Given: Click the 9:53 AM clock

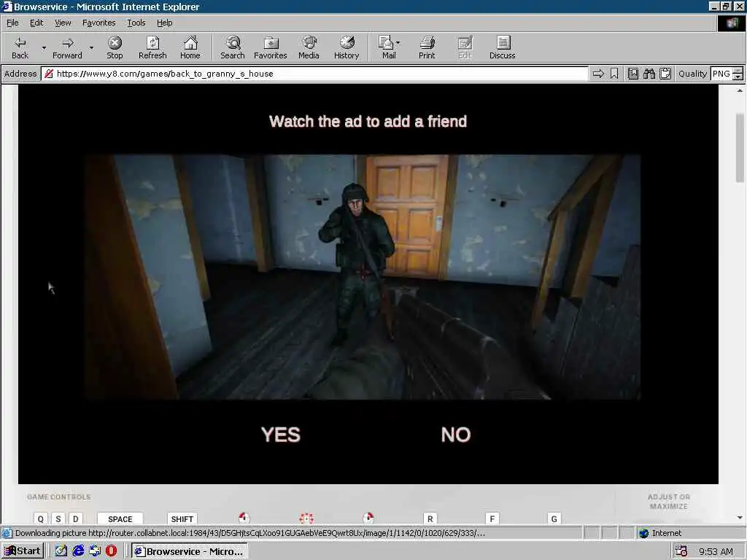Looking at the screenshot, I should pos(716,551).
